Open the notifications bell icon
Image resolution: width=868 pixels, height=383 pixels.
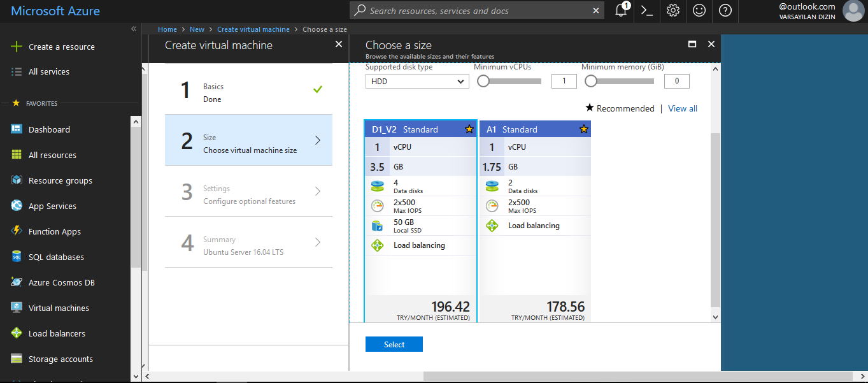pyautogui.click(x=621, y=10)
